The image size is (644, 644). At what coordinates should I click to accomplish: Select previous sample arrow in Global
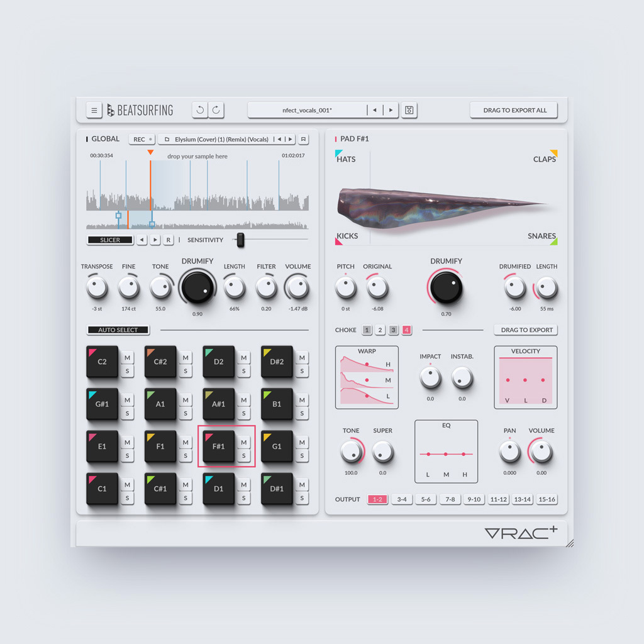(x=280, y=139)
